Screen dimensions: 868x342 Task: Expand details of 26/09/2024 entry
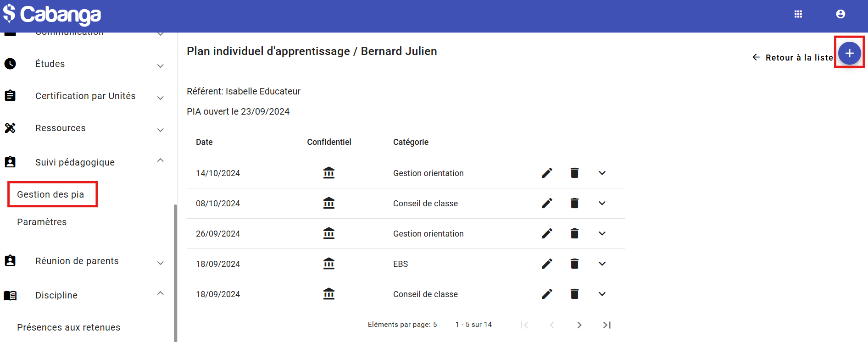[602, 233]
